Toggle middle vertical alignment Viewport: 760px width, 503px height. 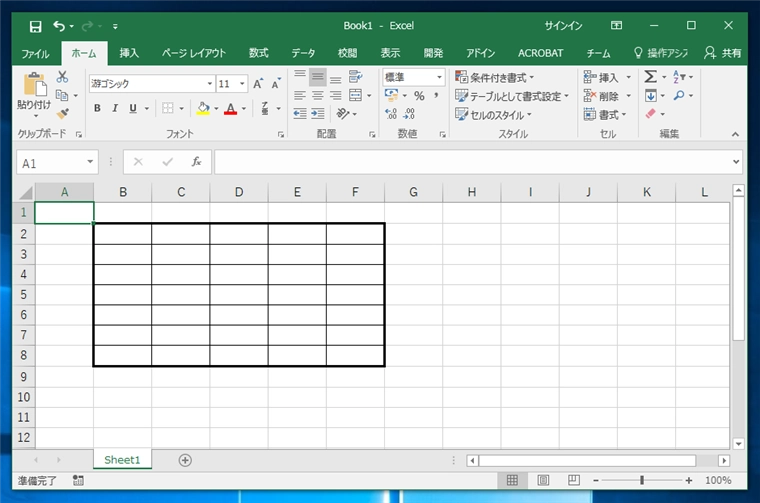click(317, 77)
